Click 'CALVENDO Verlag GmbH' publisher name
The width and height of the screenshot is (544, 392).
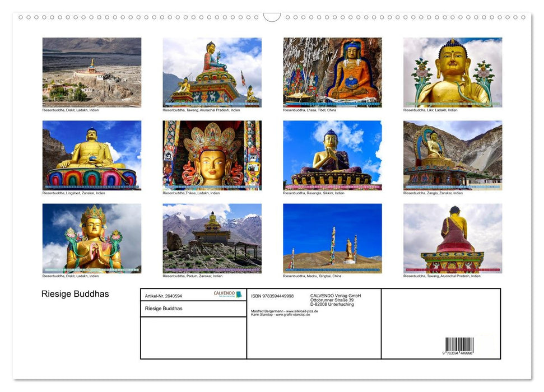pos(336,296)
